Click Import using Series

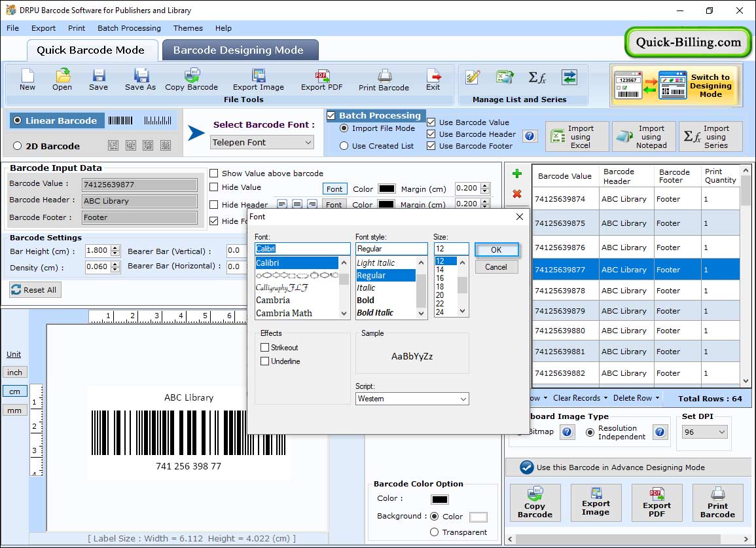pos(711,137)
